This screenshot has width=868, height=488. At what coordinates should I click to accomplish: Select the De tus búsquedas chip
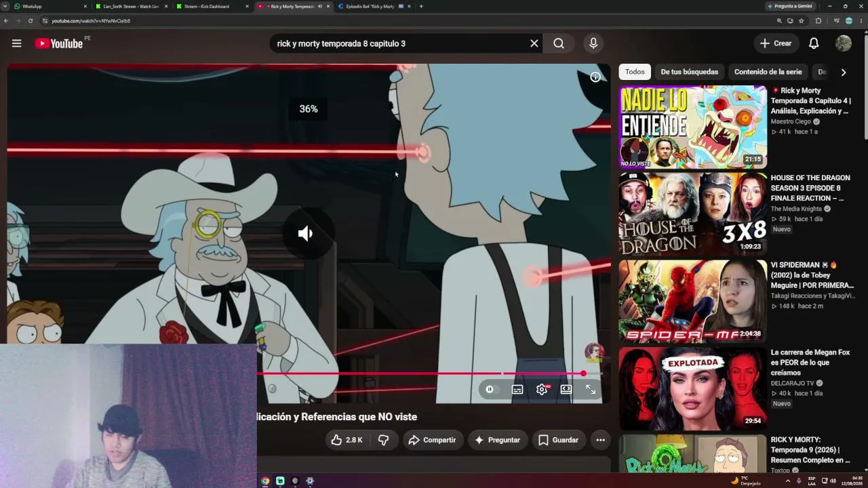(689, 72)
